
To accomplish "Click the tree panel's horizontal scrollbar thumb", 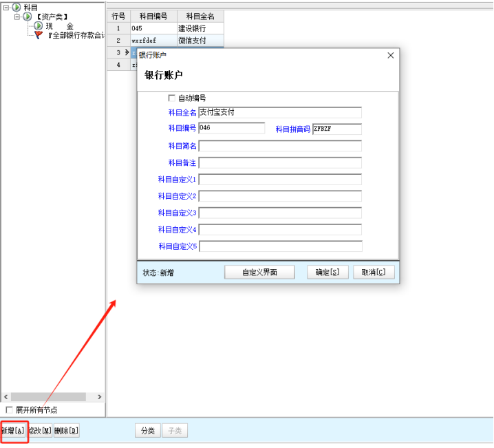I will [48, 396].
